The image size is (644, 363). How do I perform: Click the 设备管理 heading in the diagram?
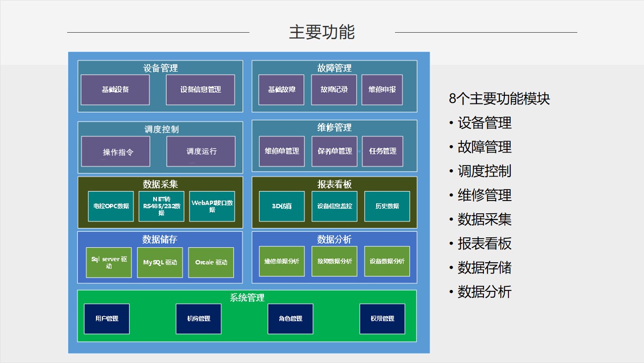161,69
